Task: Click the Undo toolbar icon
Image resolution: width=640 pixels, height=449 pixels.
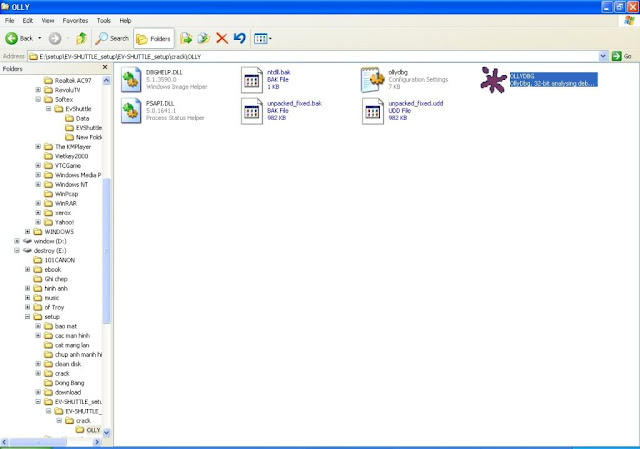Action: tap(240, 38)
